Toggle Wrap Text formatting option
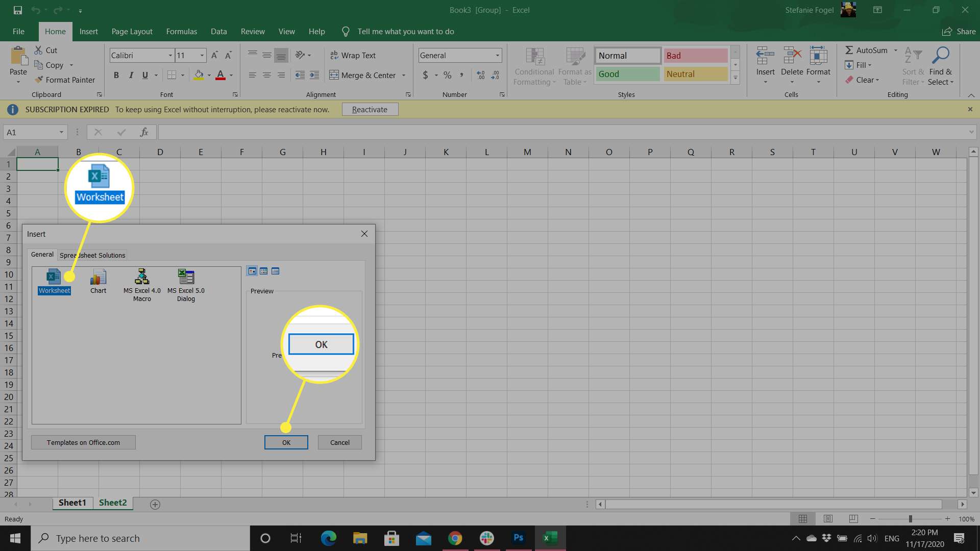 coord(353,55)
